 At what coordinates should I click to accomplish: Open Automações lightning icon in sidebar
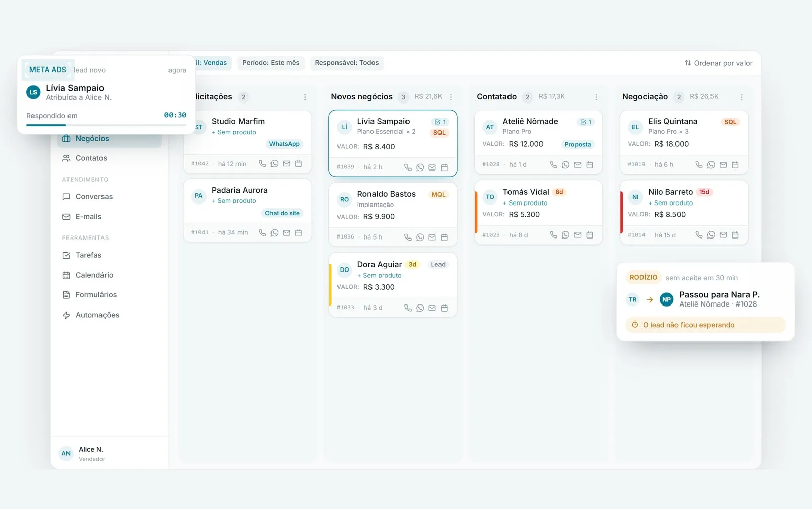66,315
